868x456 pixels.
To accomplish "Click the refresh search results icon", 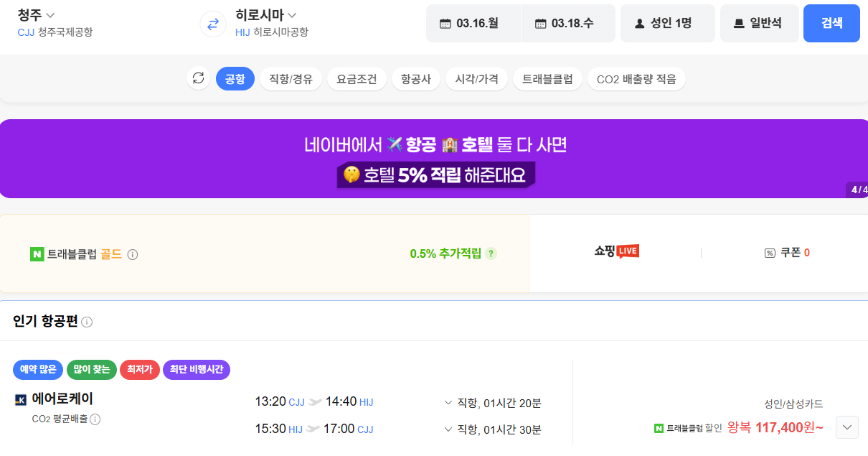I will (199, 78).
